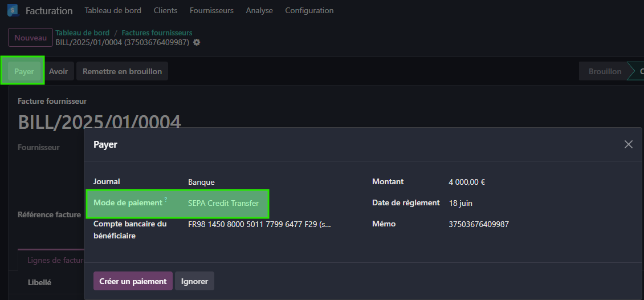This screenshot has height=300, width=644.
Task: Click the bill name BILL/2025/01/0004 (37503676409987) in breadcrumb
Action: [x=123, y=42]
